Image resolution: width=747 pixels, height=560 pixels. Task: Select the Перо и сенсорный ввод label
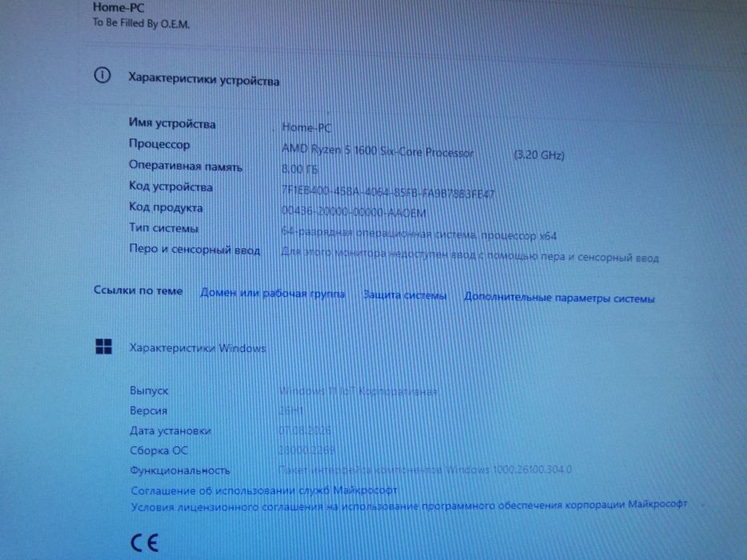(195, 249)
